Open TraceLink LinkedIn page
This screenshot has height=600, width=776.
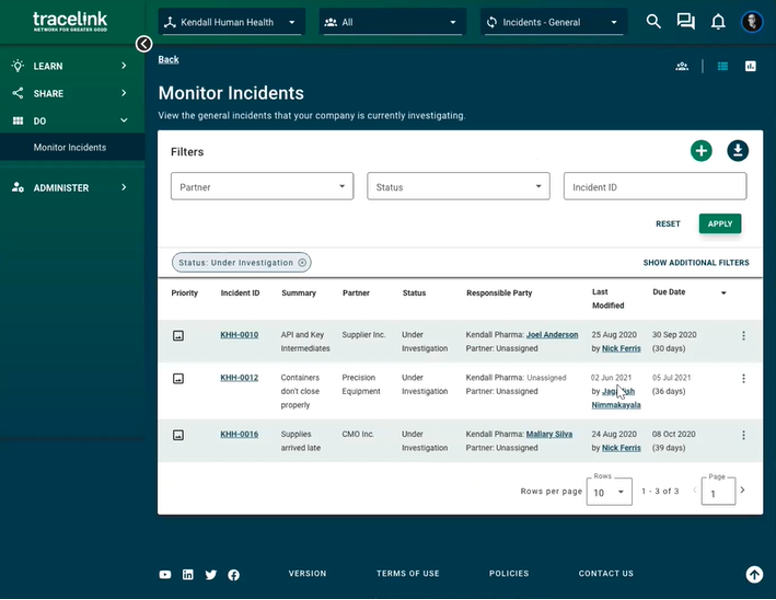[x=188, y=574]
